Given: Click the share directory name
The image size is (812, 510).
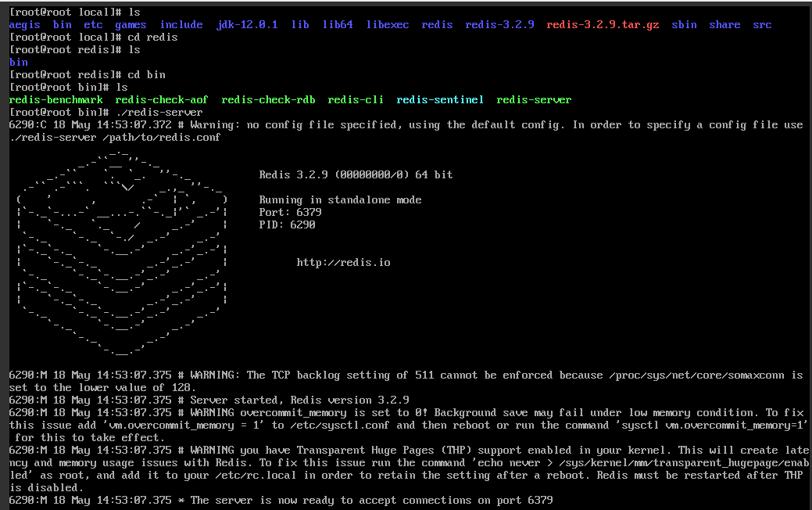Looking at the screenshot, I should click(724, 25).
